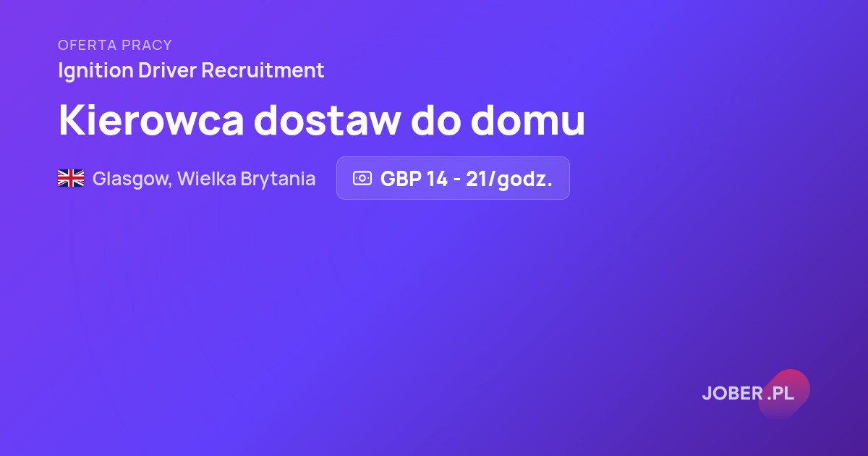This screenshot has width=868, height=456.
Task: Select the word Glasgow in location
Action: [132, 179]
